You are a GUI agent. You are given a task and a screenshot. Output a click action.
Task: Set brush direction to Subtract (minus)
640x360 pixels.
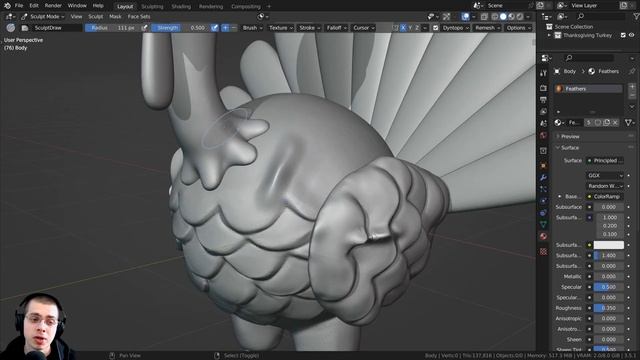coord(233,28)
